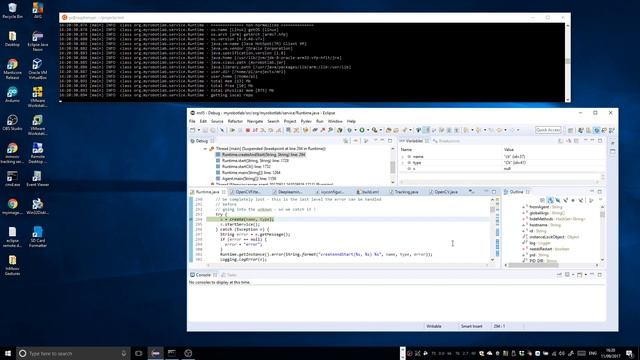Resume execution with the green Resume icon
This screenshot has height=360, width=640.
233,130
